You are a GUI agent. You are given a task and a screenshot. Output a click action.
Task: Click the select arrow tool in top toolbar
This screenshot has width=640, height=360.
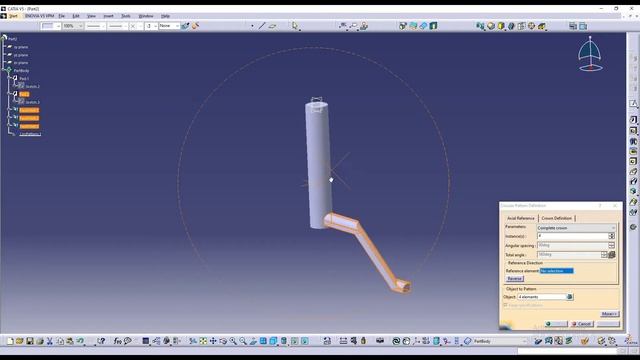[295, 26]
